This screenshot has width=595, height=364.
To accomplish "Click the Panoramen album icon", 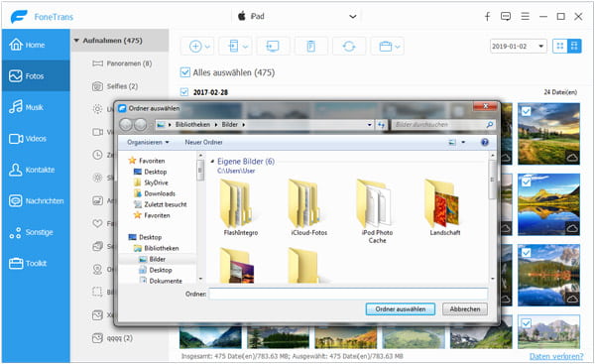I will click(97, 63).
